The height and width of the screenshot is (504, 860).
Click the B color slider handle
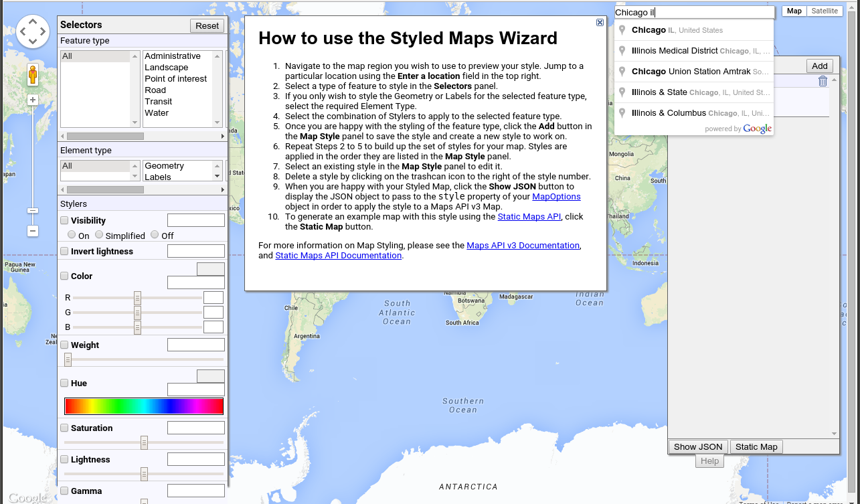[x=137, y=327]
